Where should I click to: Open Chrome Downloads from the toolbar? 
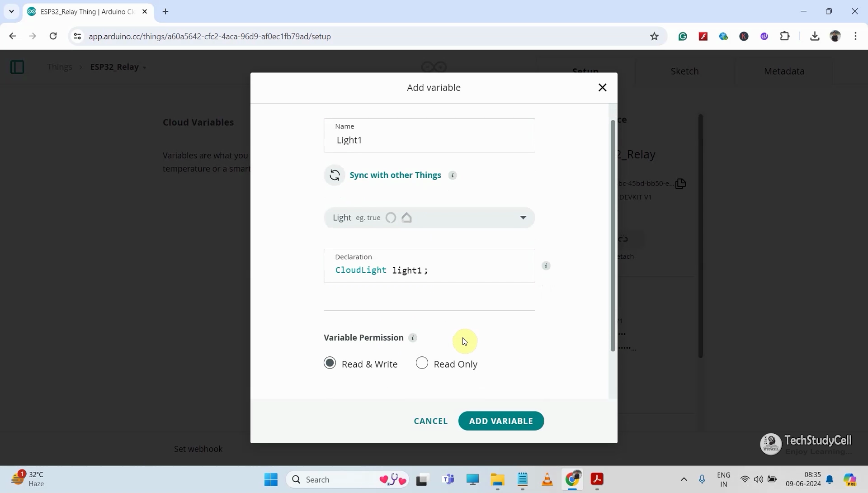pyautogui.click(x=815, y=36)
